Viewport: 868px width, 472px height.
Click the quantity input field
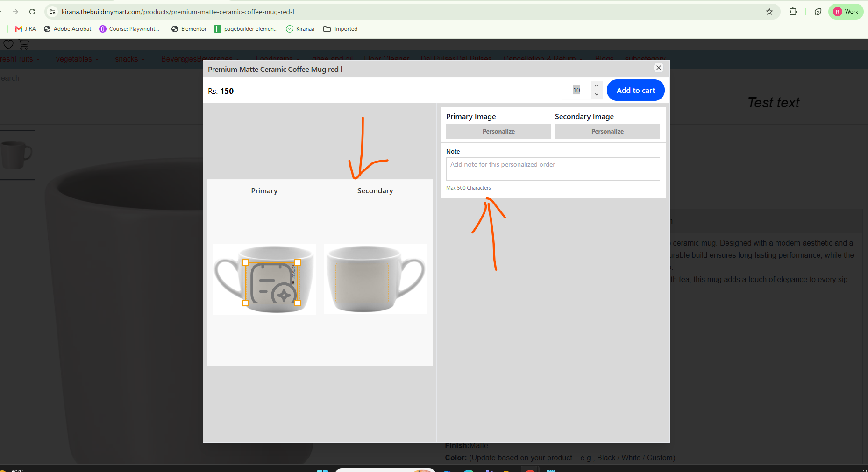pyautogui.click(x=577, y=90)
